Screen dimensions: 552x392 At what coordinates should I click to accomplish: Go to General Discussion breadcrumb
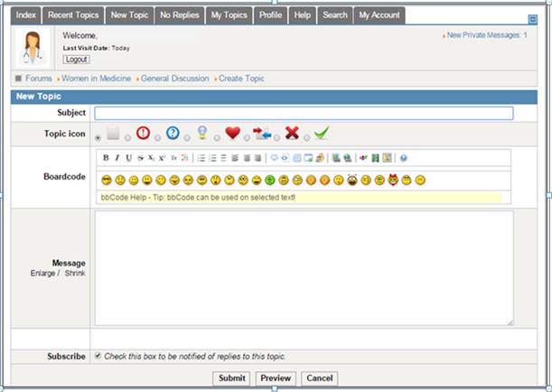[x=175, y=79]
